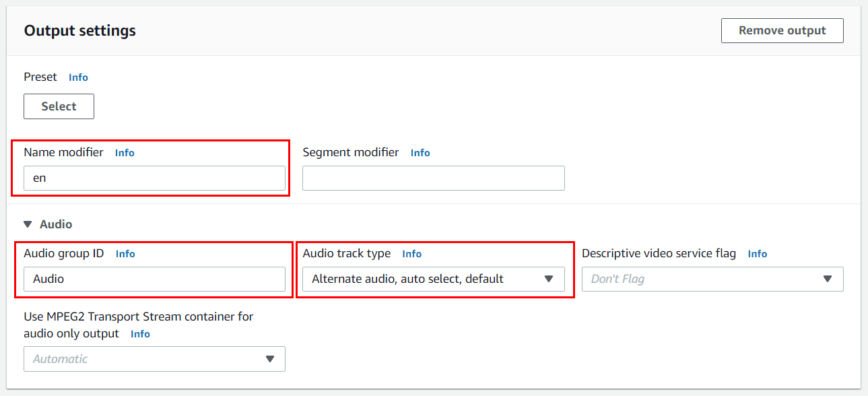The width and height of the screenshot is (868, 396).
Task: Open Info link beside Audio track type
Action: click(x=411, y=254)
